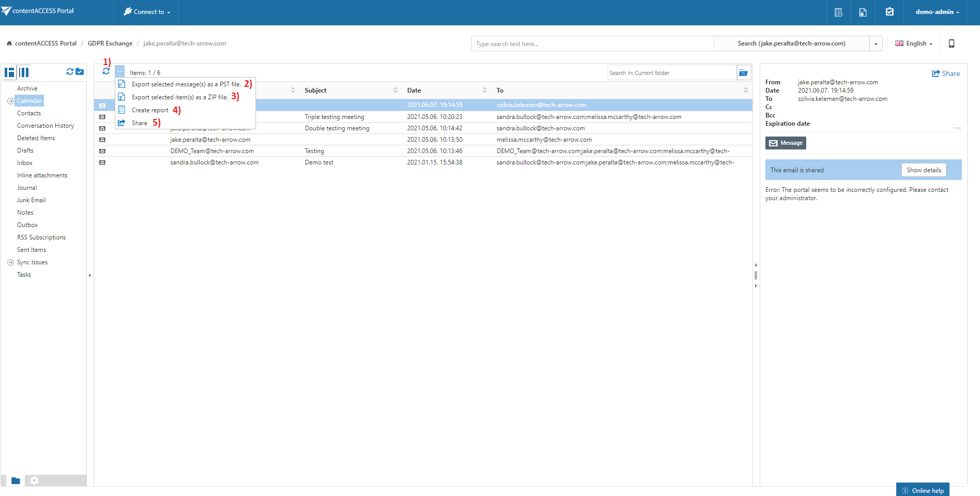Image resolution: width=980 pixels, height=496 pixels.
Task: Click the Show details button
Action: [x=923, y=170]
